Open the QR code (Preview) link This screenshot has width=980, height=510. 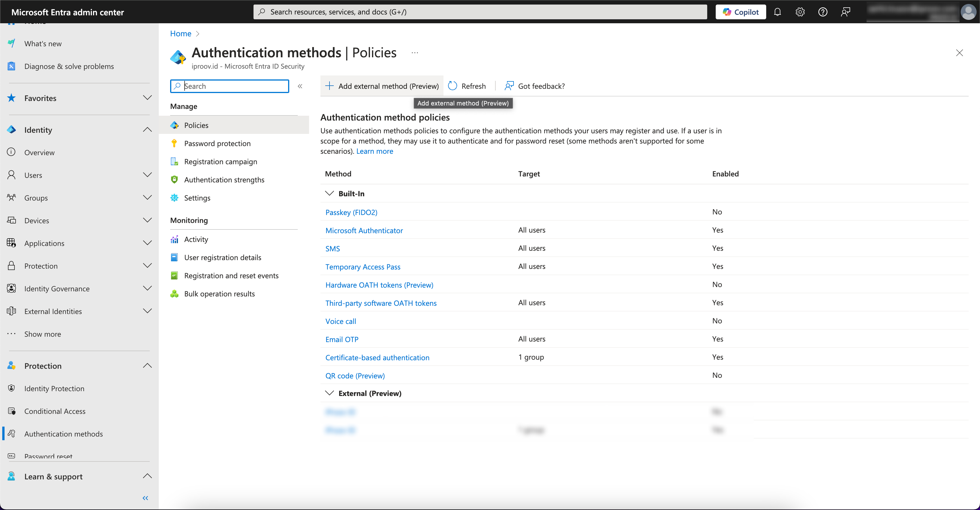pos(355,376)
